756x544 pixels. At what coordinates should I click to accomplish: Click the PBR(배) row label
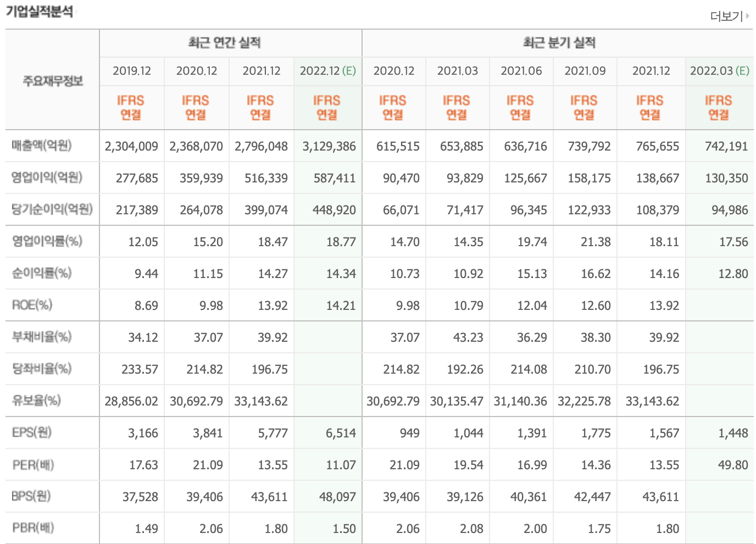(33, 528)
